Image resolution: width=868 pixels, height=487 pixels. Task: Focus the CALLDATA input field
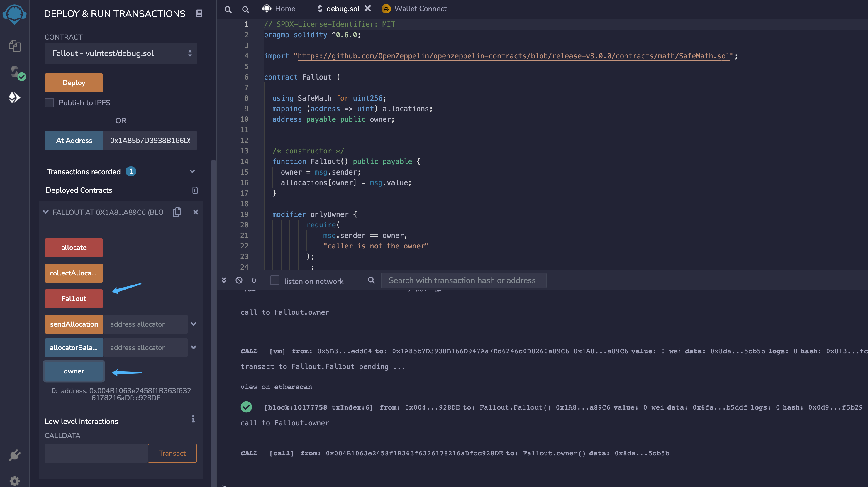click(96, 453)
